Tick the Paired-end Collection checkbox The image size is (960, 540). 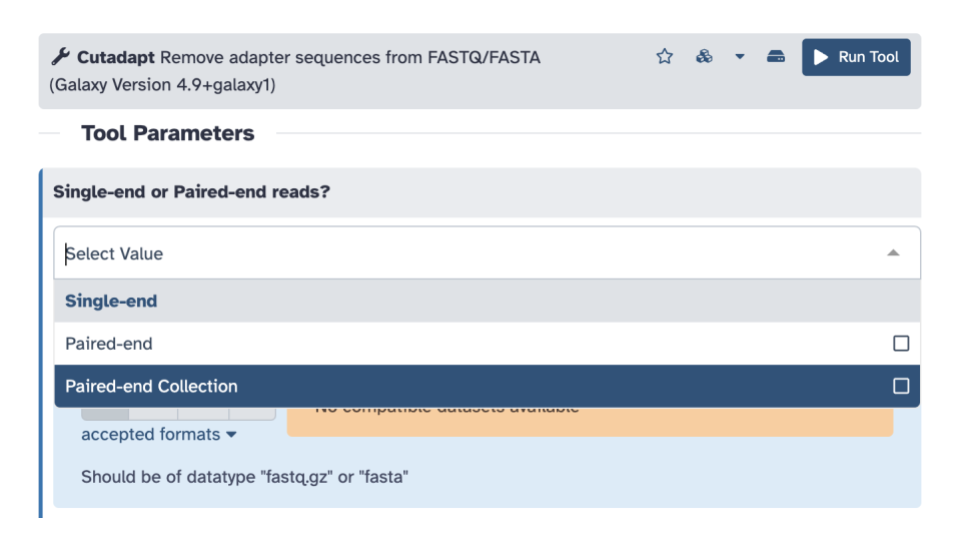pos(901,386)
